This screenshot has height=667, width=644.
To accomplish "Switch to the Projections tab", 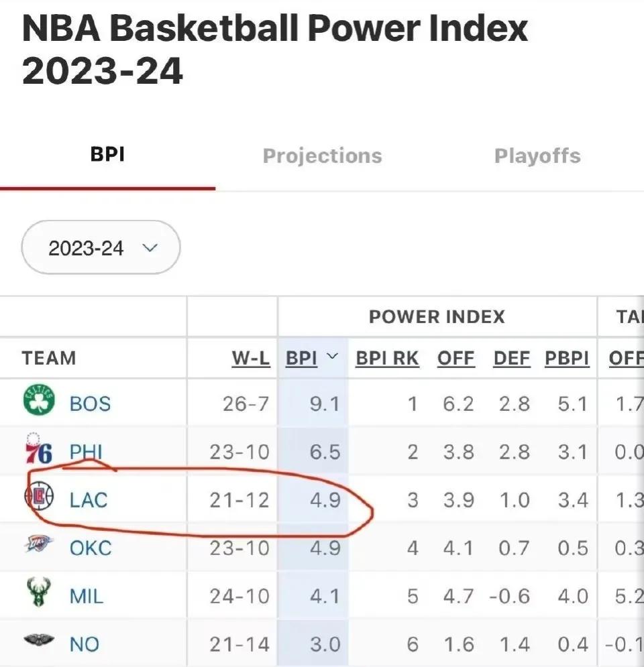I will click(x=322, y=156).
